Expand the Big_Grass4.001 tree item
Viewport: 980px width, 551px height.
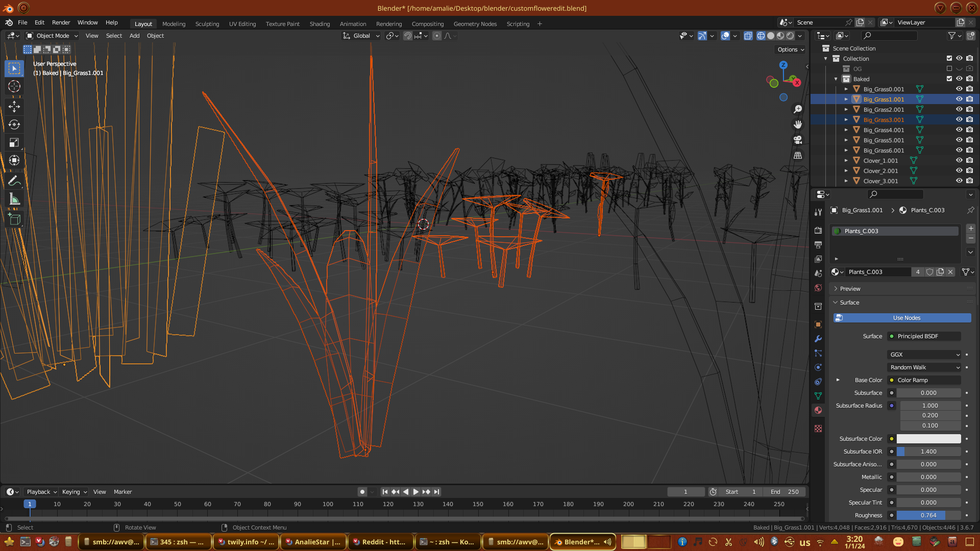846,130
